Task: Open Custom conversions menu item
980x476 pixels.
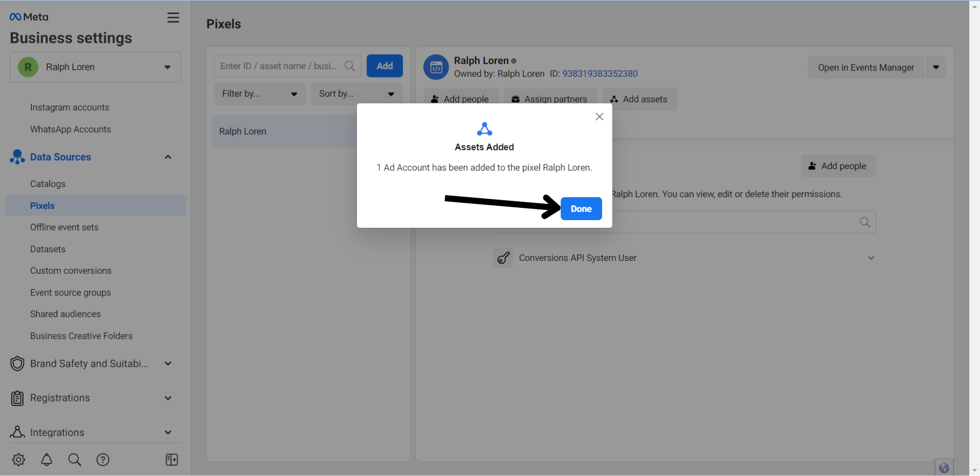Action: click(x=71, y=271)
